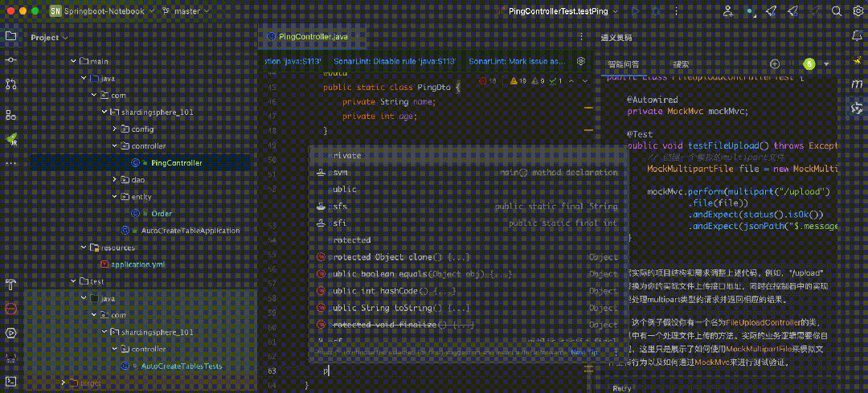Open the PingControllerTest.testPing run configuration dropdown
The width and height of the screenshot is (868, 393).
coord(557,11)
